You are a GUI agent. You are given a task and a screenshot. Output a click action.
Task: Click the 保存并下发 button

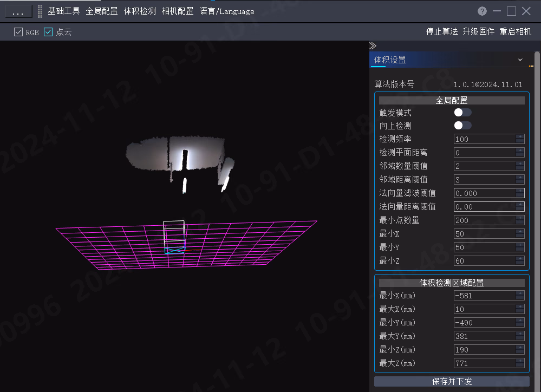click(x=452, y=381)
